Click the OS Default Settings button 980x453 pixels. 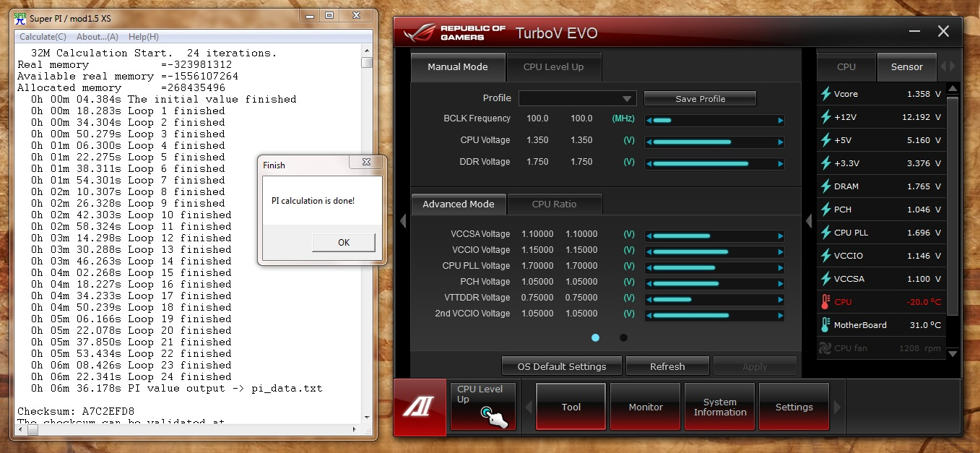(562, 366)
